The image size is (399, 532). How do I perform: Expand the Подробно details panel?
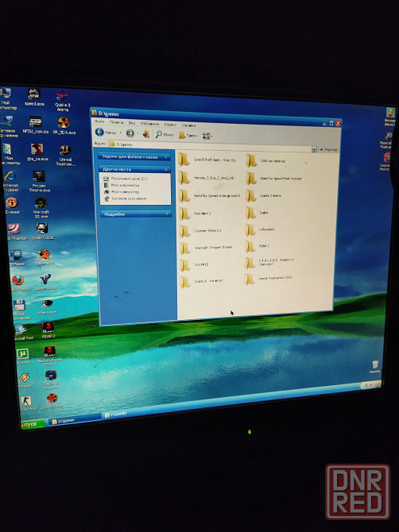point(135,214)
